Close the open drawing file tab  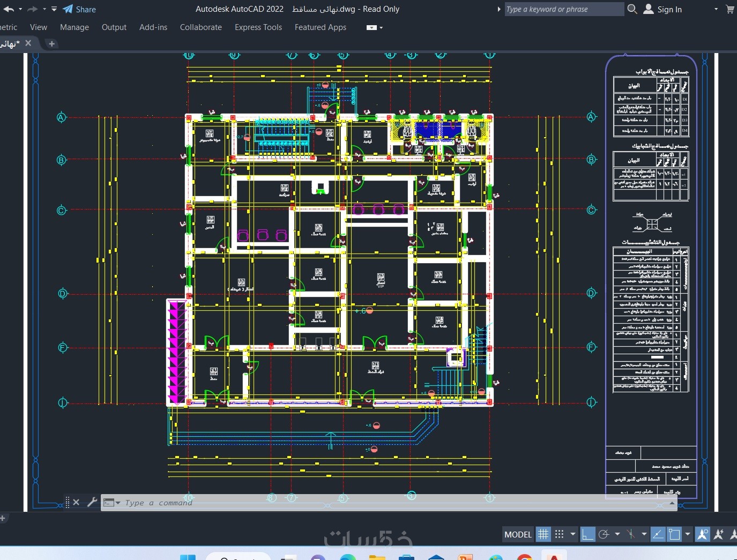(28, 43)
